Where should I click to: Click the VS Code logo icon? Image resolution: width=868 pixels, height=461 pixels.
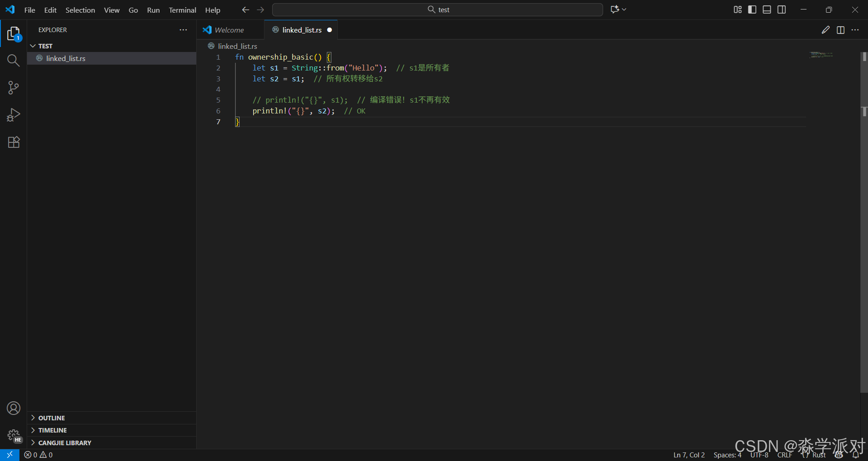pyautogui.click(x=10, y=9)
